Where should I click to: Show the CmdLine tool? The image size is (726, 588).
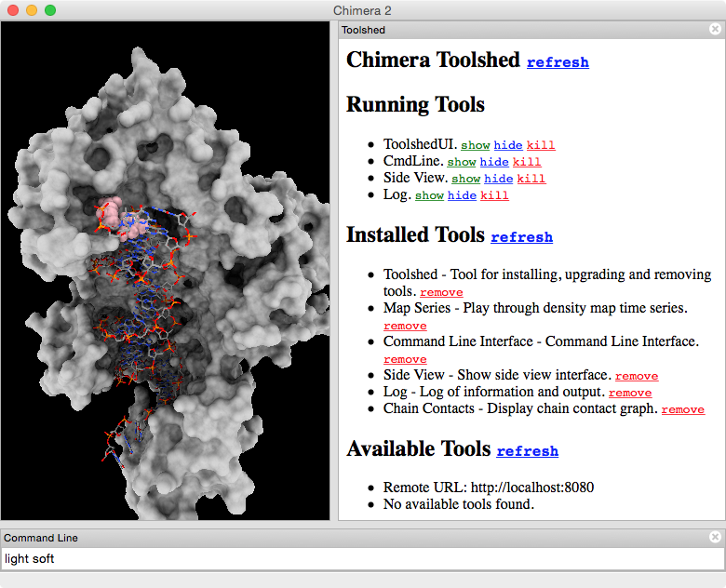click(x=462, y=162)
